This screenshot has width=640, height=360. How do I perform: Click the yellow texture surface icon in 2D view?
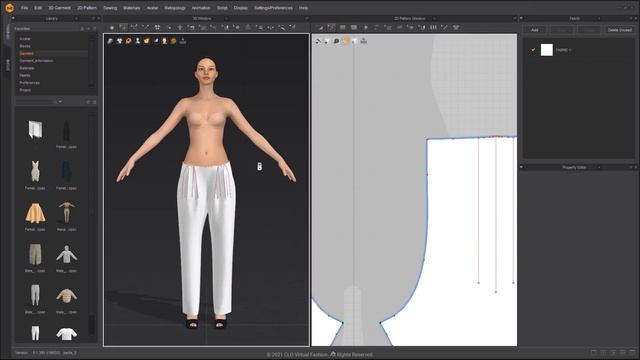pyautogui.click(x=346, y=41)
